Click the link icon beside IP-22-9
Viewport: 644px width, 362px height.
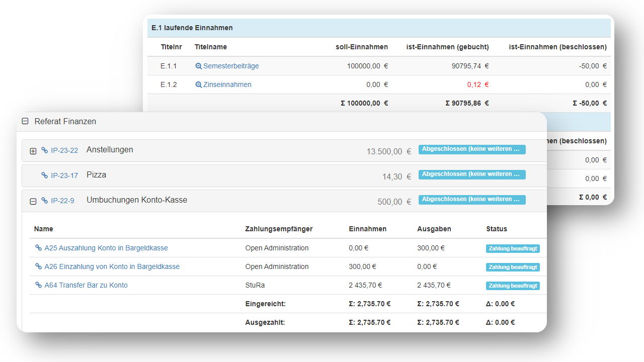point(45,201)
